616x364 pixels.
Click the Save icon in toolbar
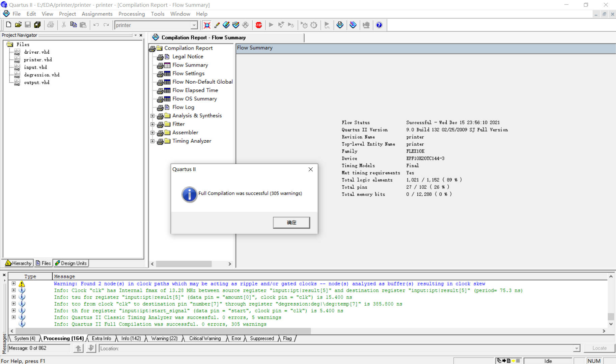(28, 25)
